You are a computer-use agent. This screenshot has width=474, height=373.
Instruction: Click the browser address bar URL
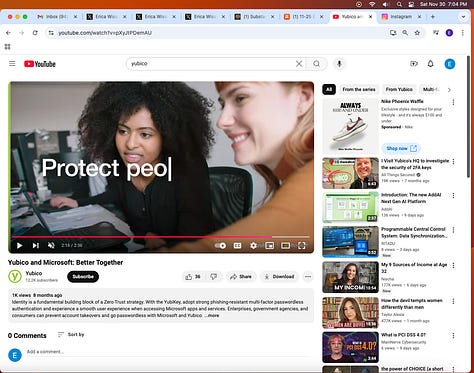click(105, 33)
